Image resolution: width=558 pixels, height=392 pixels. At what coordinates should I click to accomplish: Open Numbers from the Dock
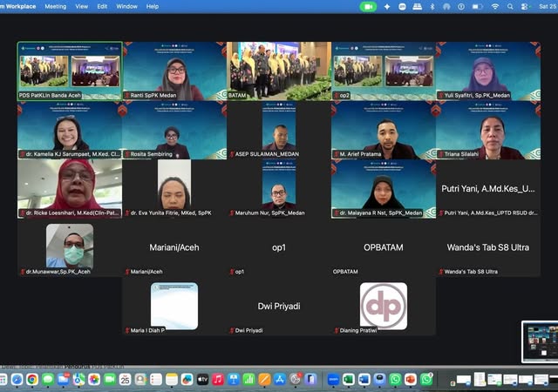tap(248, 380)
